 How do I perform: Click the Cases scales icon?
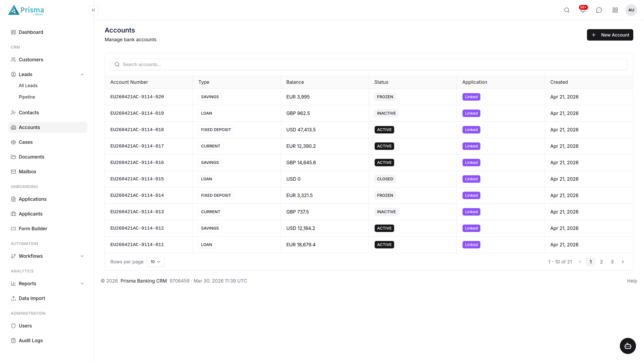(x=13, y=142)
